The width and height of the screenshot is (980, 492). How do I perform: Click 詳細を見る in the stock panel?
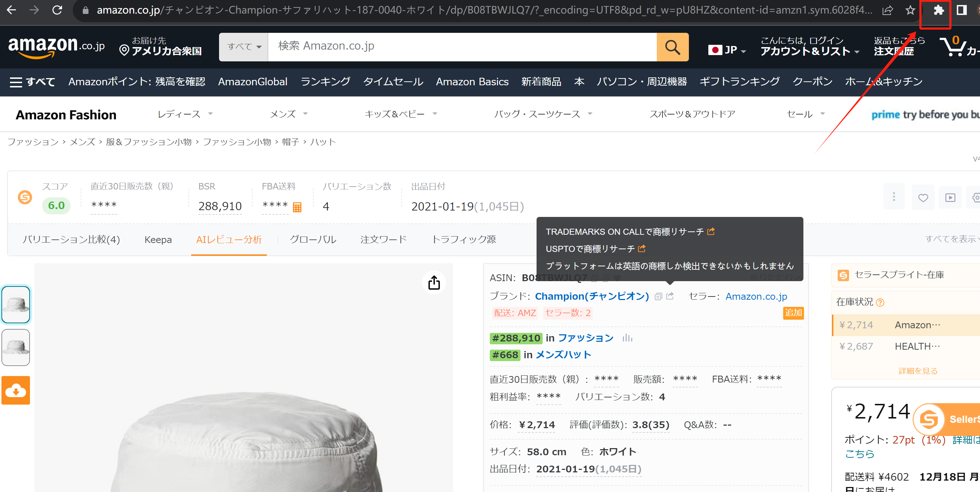tap(918, 371)
